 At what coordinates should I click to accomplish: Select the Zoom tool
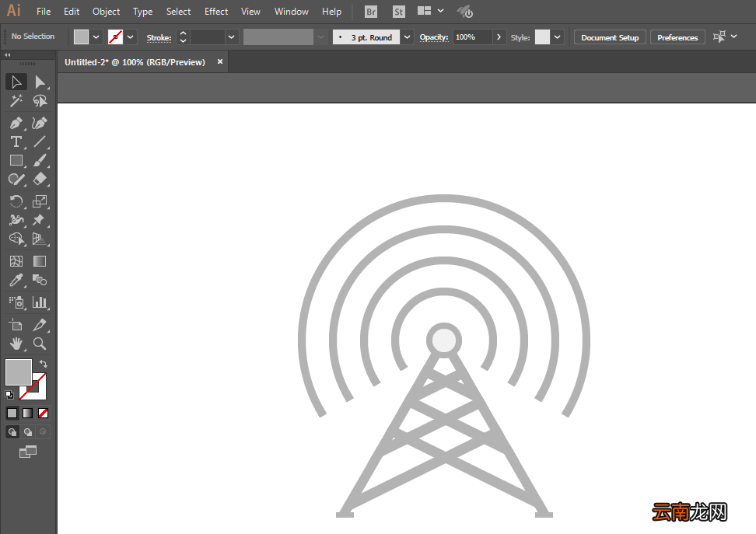[x=40, y=344]
